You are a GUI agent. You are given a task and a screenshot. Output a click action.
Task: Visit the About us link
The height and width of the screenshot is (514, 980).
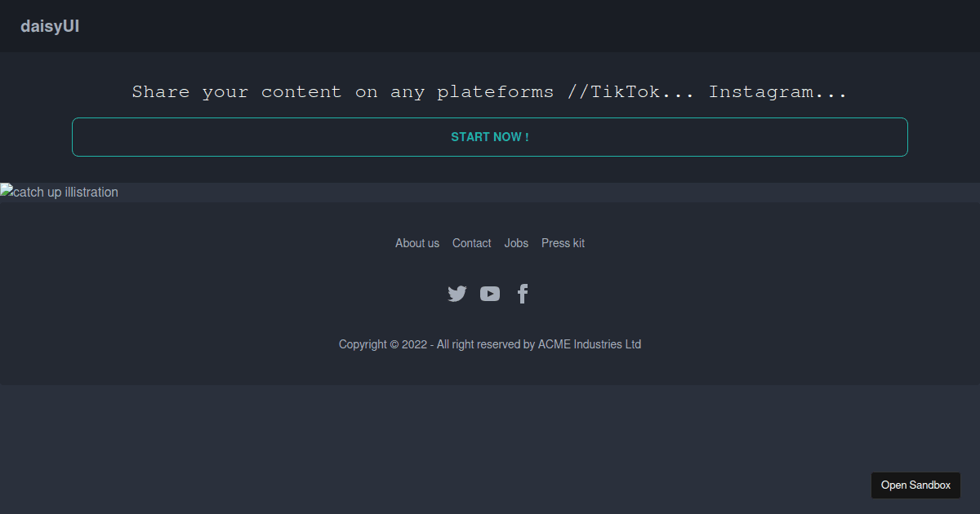click(416, 243)
